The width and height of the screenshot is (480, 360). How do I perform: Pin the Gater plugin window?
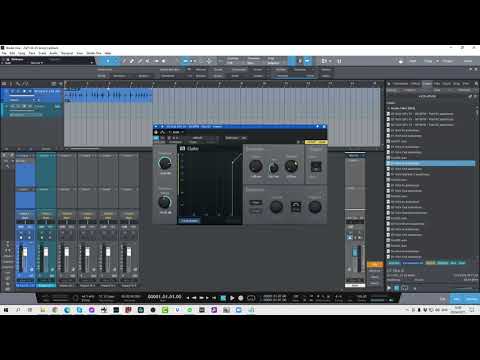click(317, 127)
